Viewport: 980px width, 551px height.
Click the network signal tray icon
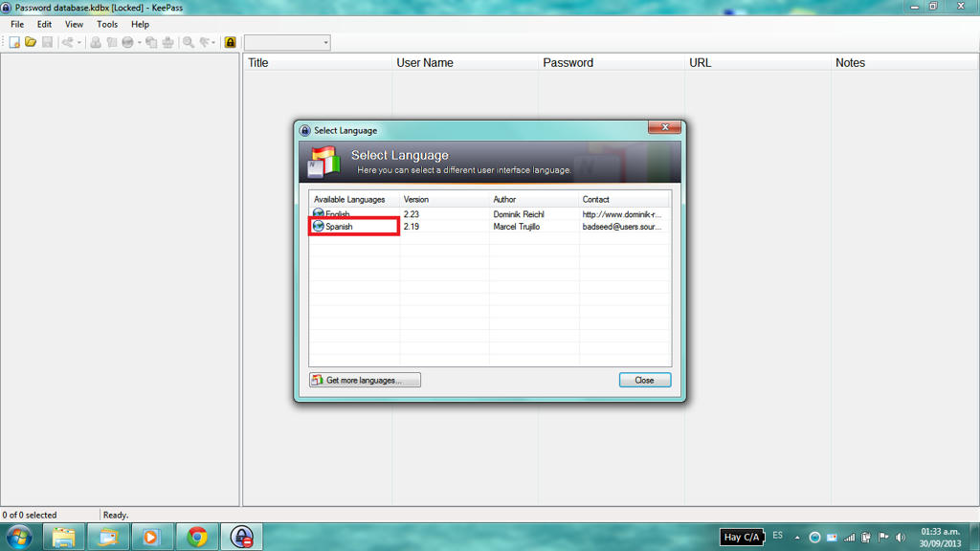pos(849,538)
